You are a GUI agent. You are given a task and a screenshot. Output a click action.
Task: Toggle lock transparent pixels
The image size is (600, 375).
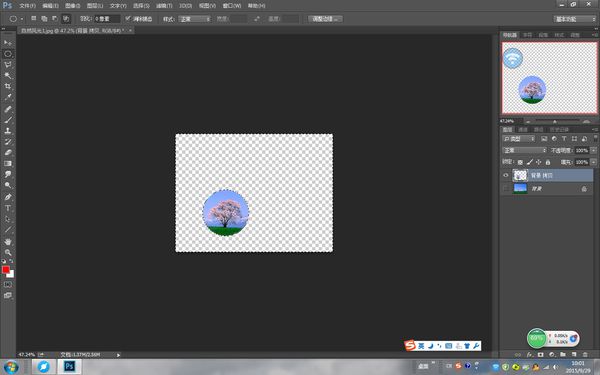click(520, 162)
